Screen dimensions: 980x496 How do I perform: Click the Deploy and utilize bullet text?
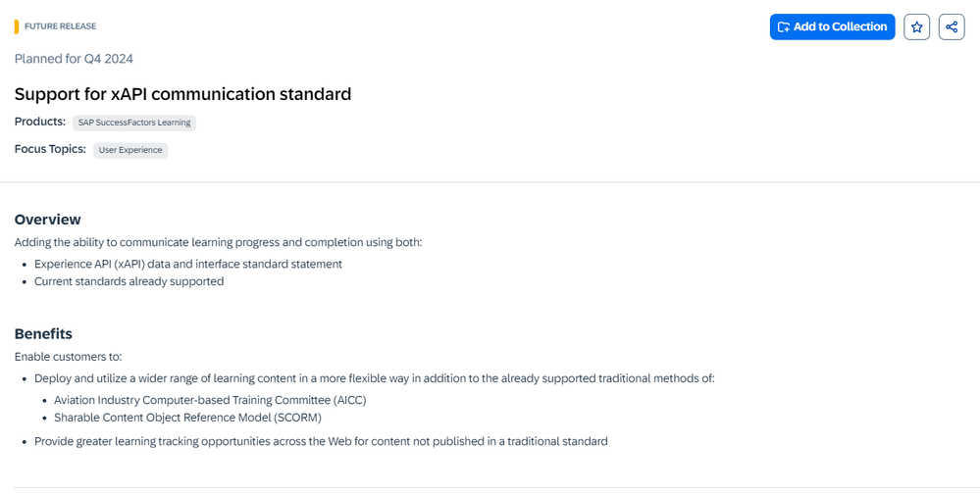(374, 378)
